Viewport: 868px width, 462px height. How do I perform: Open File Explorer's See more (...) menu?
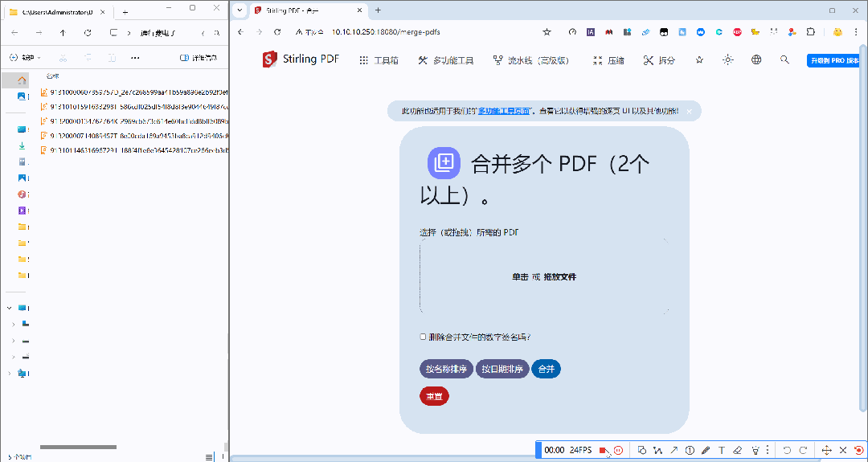pos(135,58)
